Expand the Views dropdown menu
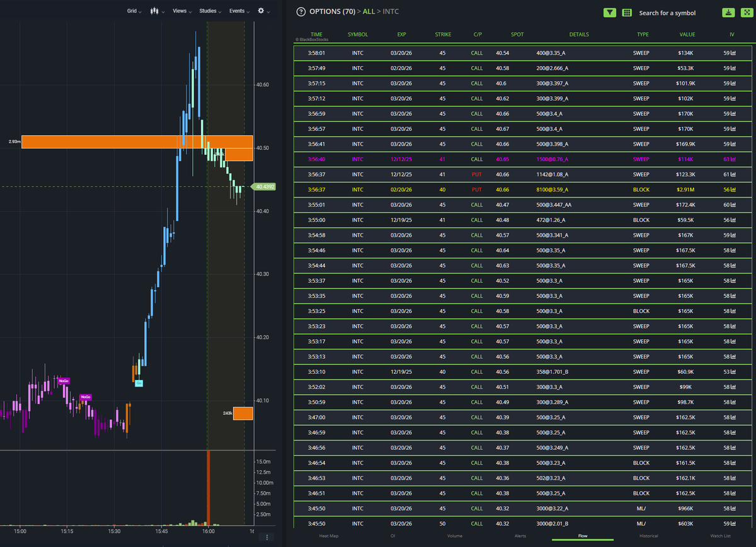The height and width of the screenshot is (547, 756). coord(182,11)
